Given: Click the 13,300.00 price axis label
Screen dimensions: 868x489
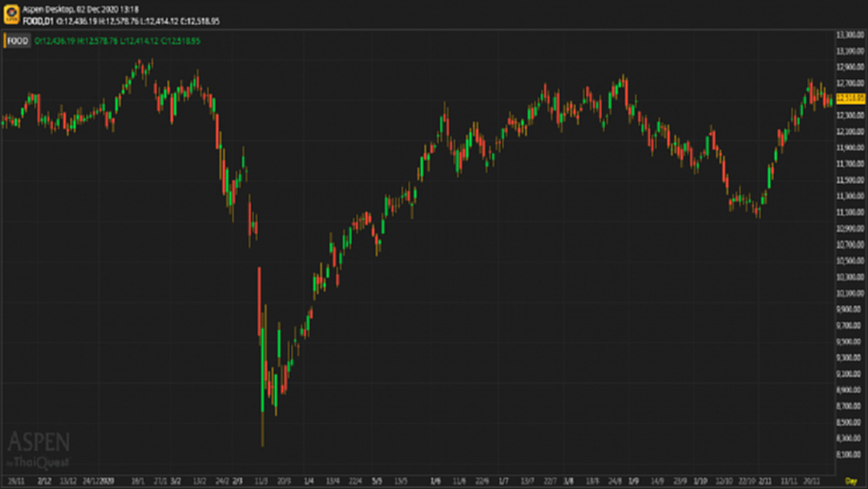Looking at the screenshot, I should 851,35.
